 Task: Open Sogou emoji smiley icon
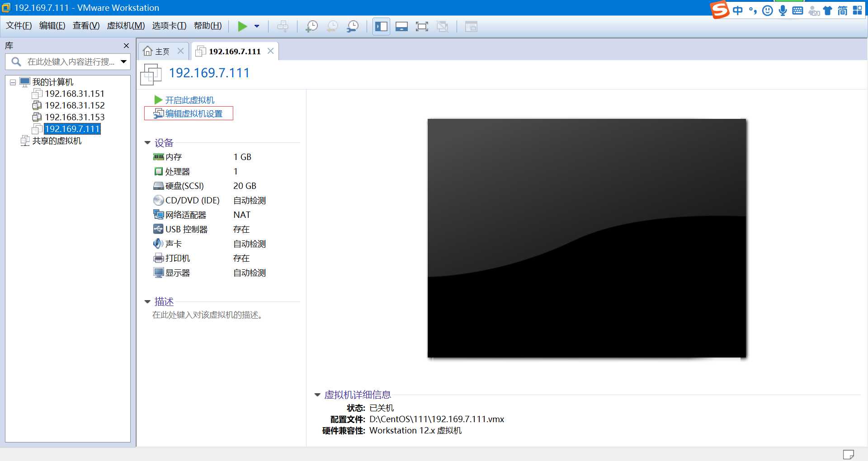pyautogui.click(x=768, y=10)
